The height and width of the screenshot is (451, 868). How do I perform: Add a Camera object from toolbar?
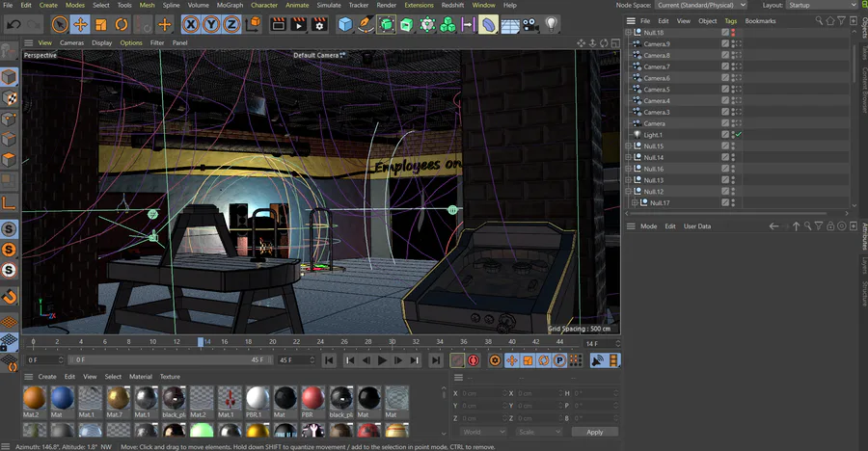pos(529,24)
